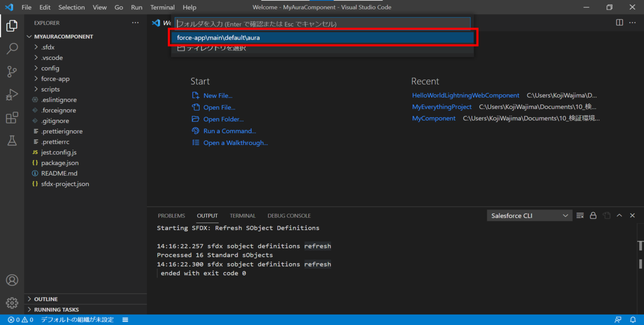Open the Terminal menu
The height and width of the screenshot is (325, 644).
tap(163, 8)
